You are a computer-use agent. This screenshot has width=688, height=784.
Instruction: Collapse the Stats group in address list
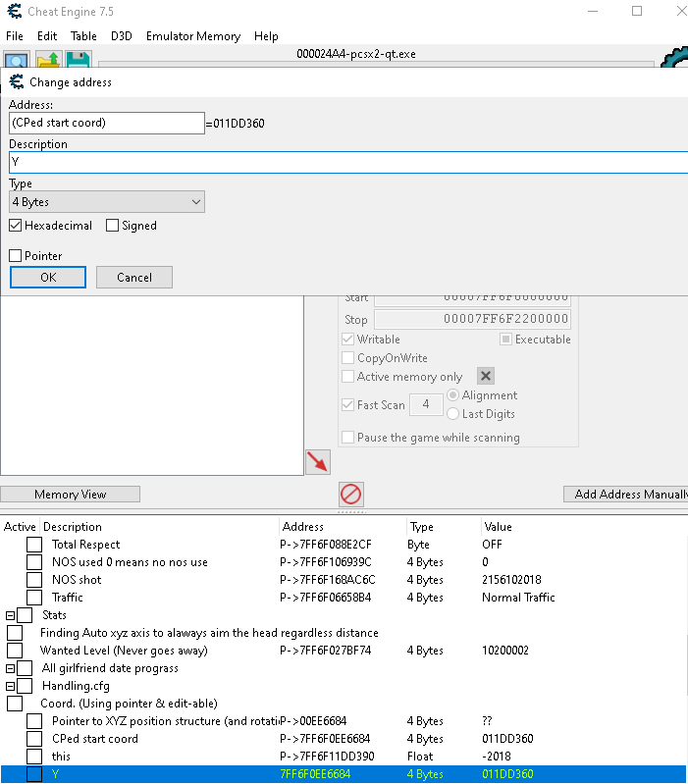tap(10, 615)
